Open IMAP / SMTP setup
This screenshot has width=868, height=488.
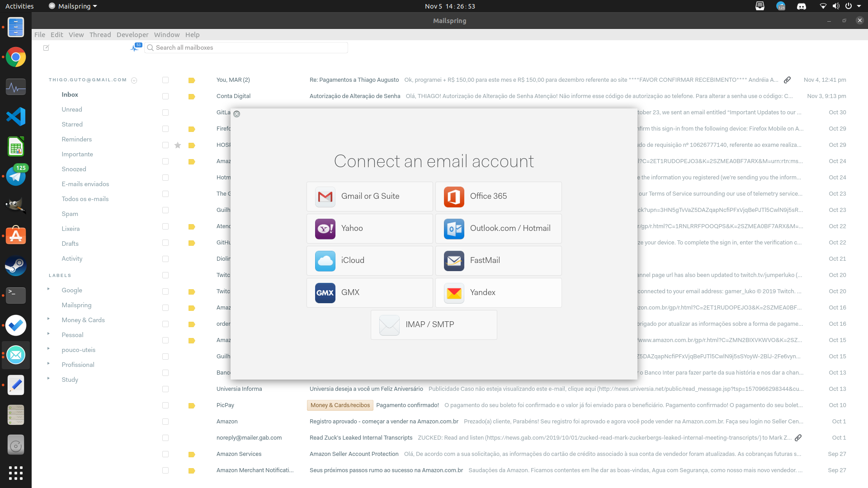[433, 324]
